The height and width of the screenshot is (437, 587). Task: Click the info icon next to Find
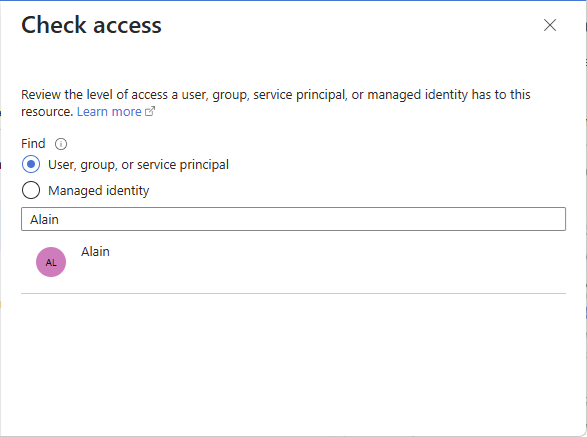[61, 144]
